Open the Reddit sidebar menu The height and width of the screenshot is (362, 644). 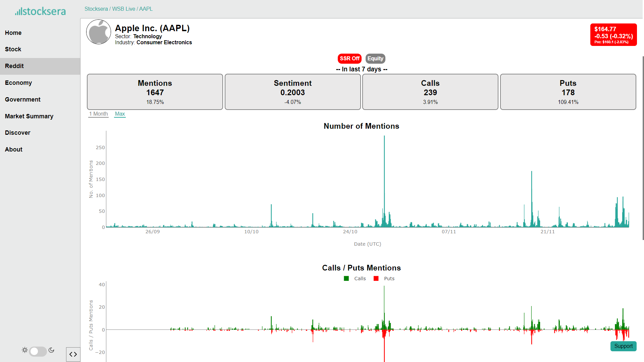[x=14, y=66]
